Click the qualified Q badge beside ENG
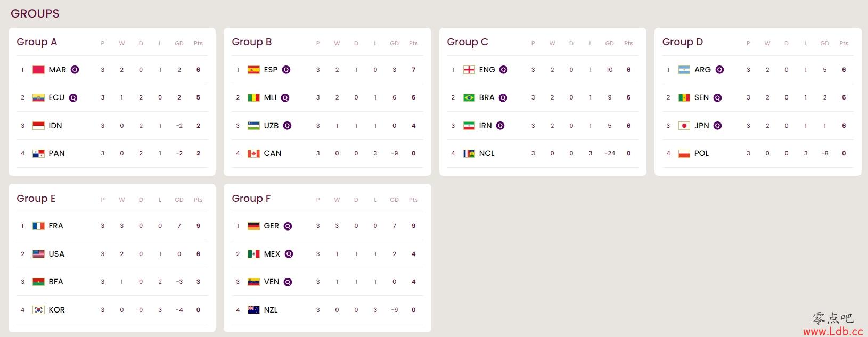868x337 pixels. 503,70
